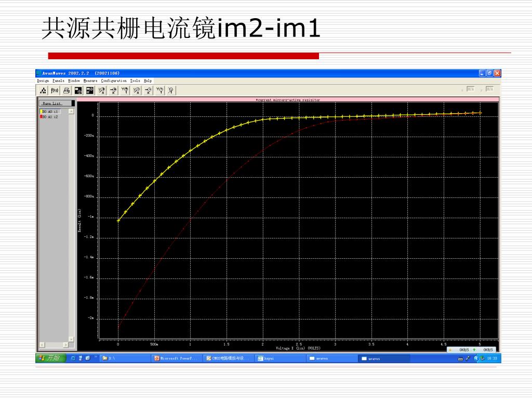Image resolution: width=532 pixels, height=399 pixels.
Task: Switch to the active awaves taskbar item
Action: [383, 358]
